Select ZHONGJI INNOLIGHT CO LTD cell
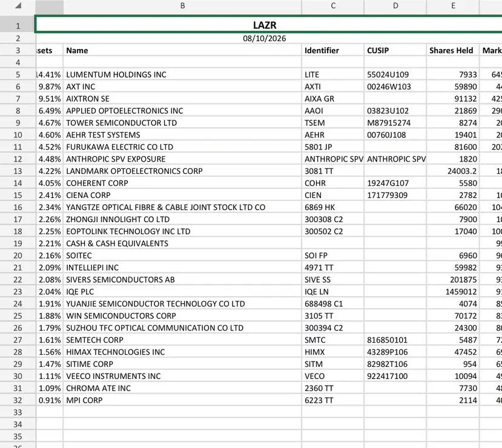Image resolution: width=502 pixels, height=448 pixels. click(x=182, y=220)
